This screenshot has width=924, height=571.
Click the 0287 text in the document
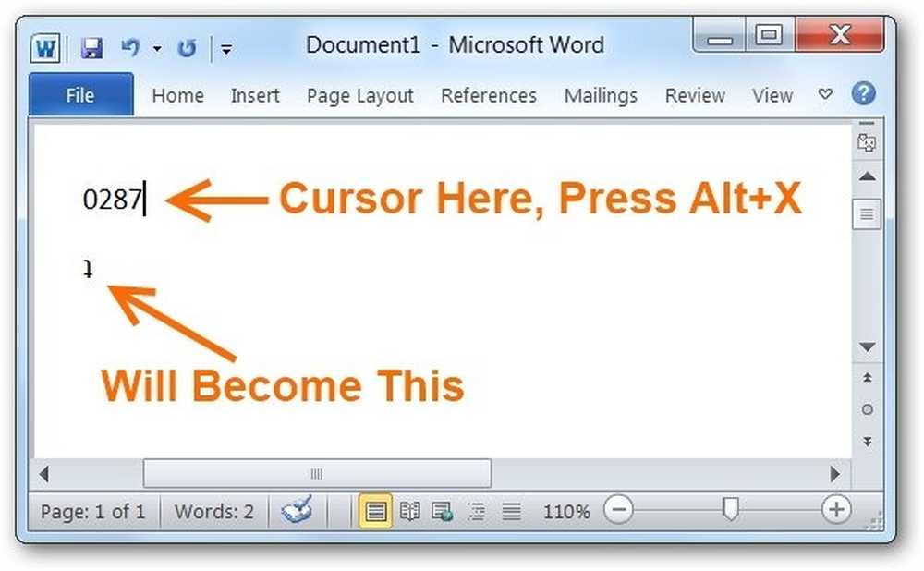[113, 200]
